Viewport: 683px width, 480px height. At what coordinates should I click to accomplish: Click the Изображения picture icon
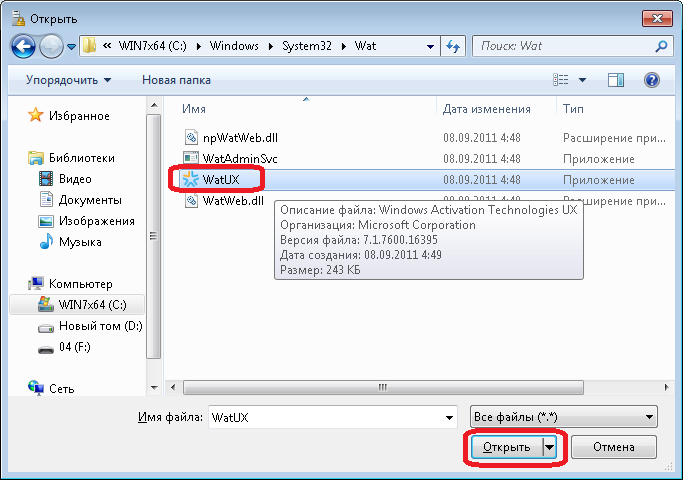click(x=46, y=221)
